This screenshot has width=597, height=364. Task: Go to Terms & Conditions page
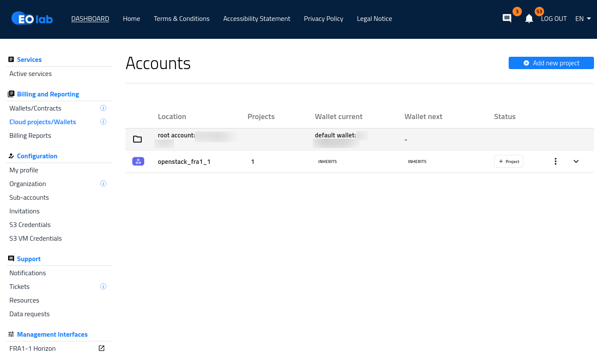181,19
